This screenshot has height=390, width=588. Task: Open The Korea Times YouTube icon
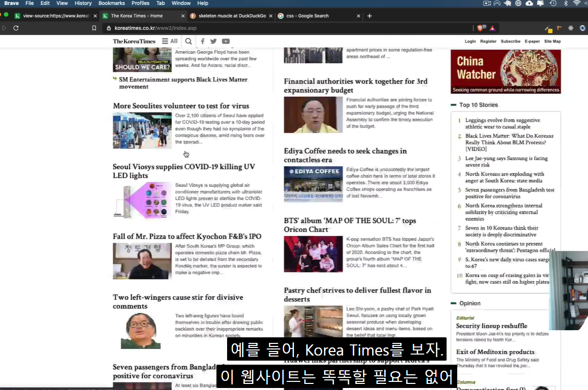pyautogui.click(x=226, y=41)
